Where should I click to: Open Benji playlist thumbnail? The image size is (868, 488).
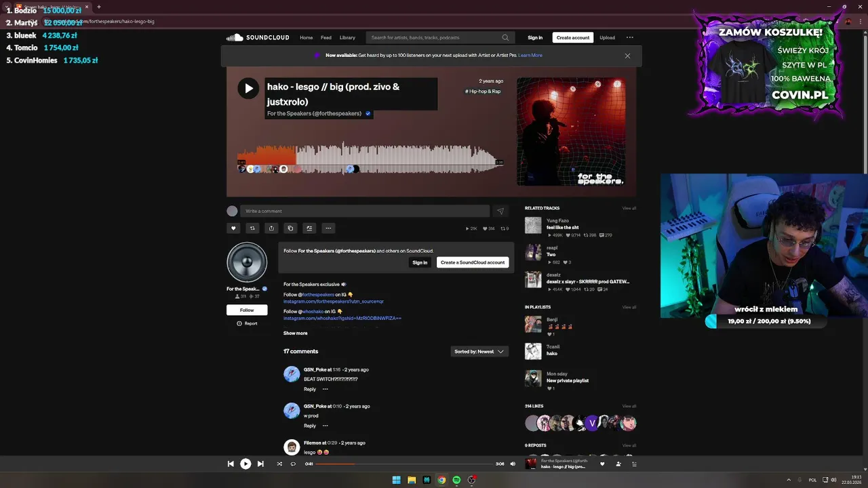click(533, 324)
